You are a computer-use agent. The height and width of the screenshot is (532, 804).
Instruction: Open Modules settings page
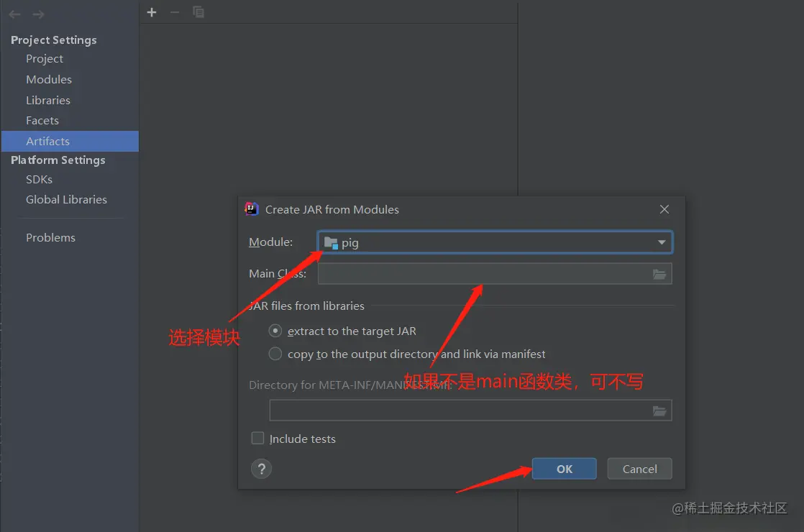click(x=49, y=80)
